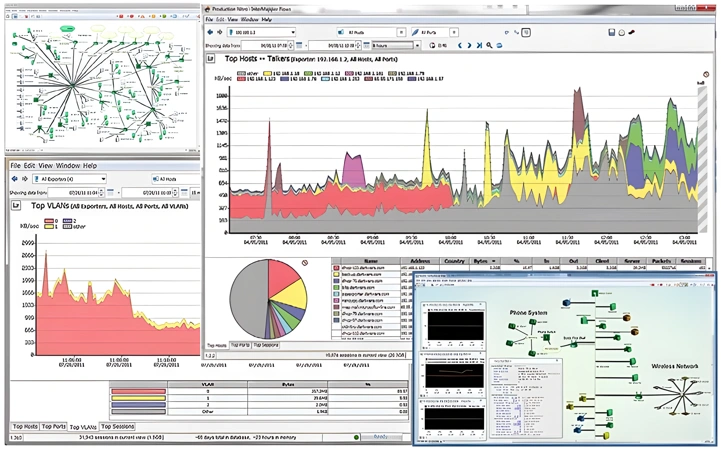Open File menu in Flows window
Screen dimensions: 721x450
point(209,20)
